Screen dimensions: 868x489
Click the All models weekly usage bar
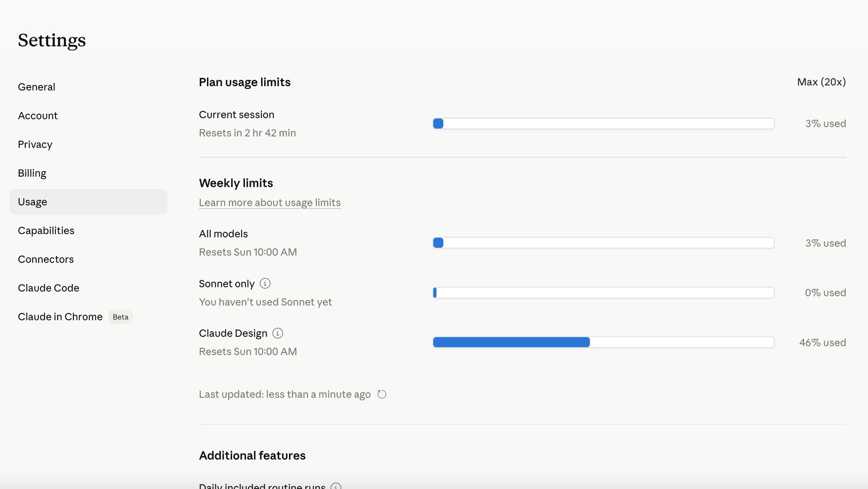click(x=604, y=243)
